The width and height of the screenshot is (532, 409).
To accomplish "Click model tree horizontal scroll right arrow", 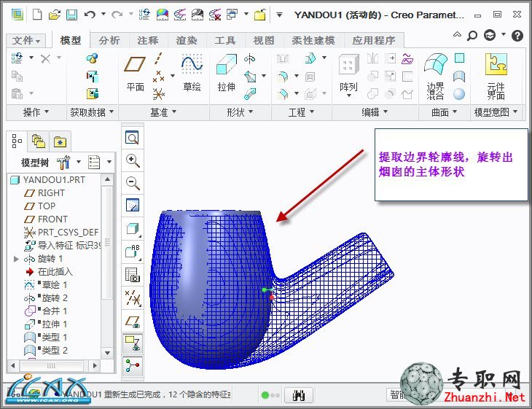I will coord(95,365).
